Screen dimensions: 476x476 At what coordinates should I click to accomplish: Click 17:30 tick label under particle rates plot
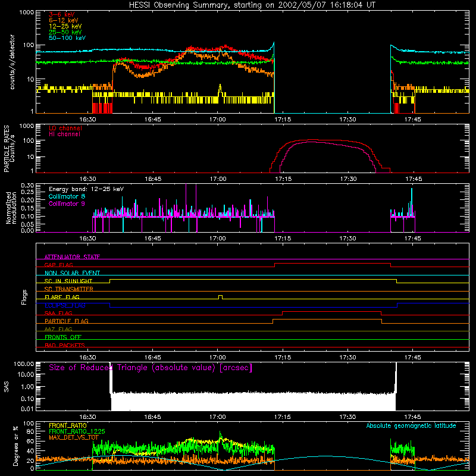click(348, 179)
